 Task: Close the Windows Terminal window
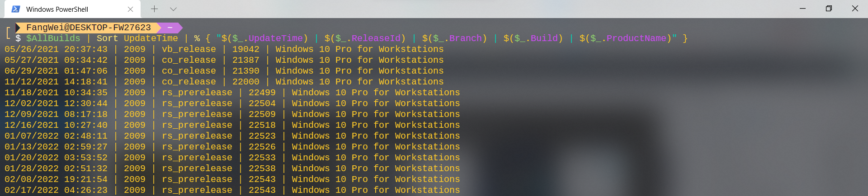855,9
